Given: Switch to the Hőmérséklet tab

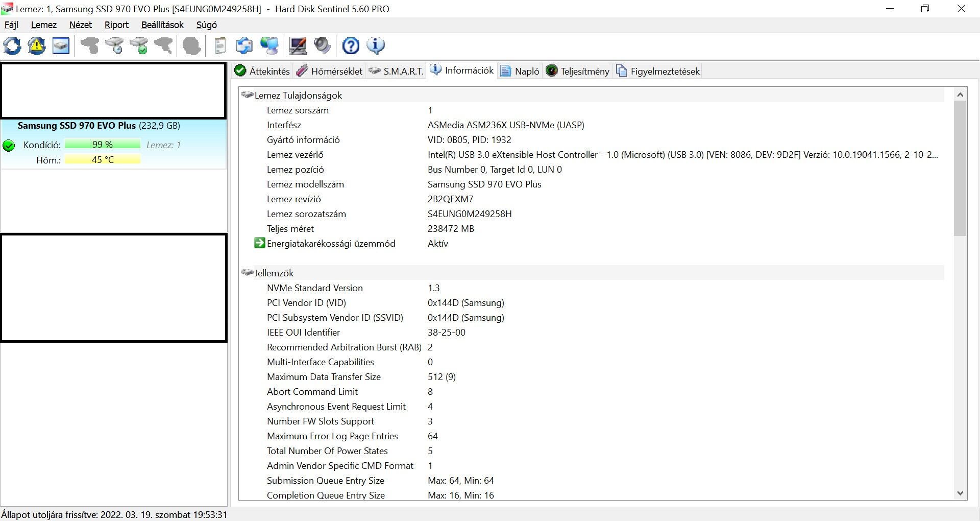Looking at the screenshot, I should pos(330,71).
